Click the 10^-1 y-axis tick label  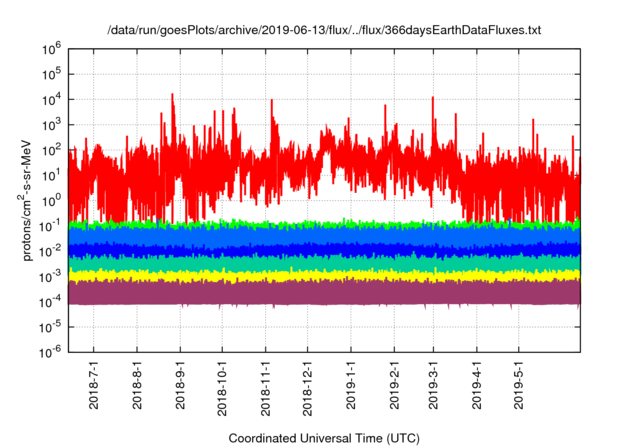[51, 226]
